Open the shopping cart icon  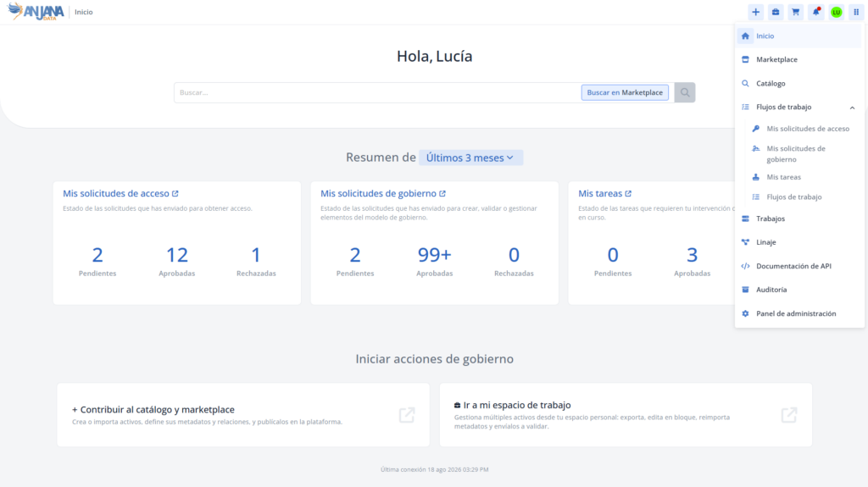(795, 12)
